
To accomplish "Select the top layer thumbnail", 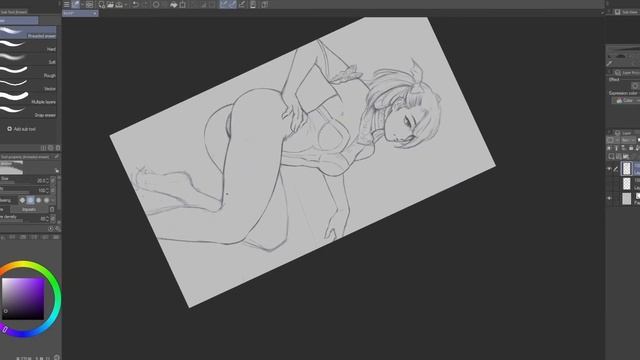I will tap(627, 169).
